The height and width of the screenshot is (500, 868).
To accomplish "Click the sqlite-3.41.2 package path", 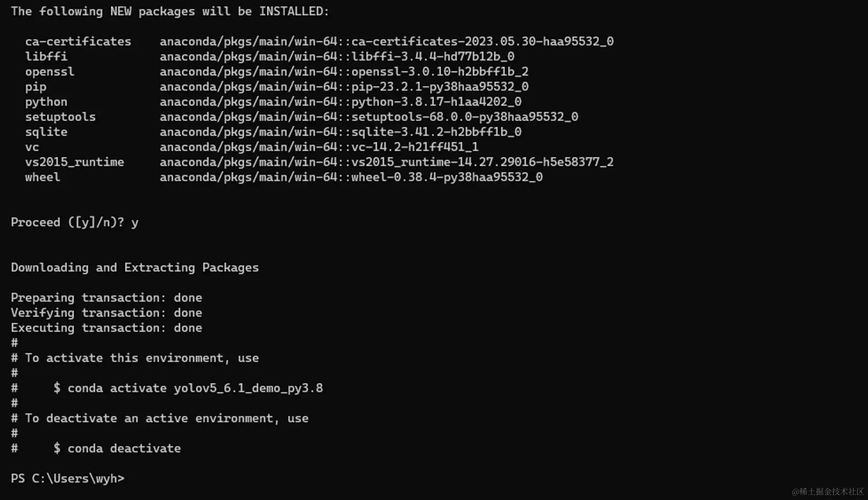I will click(340, 132).
